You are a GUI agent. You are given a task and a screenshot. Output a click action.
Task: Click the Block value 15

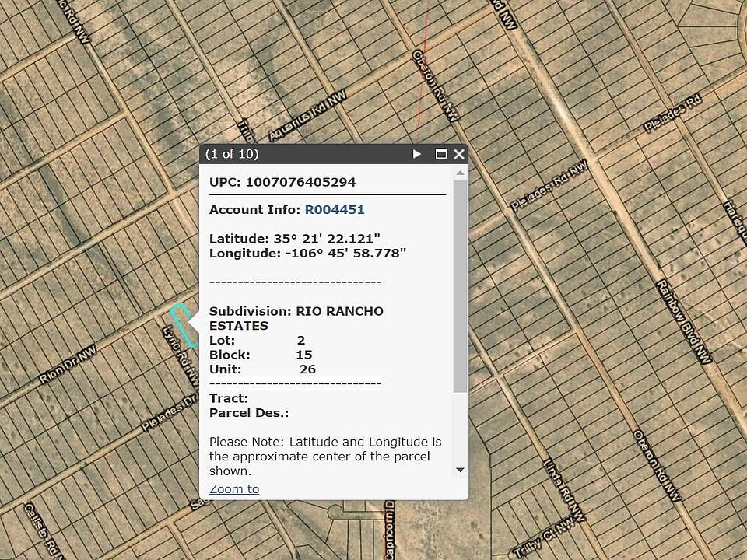coord(304,355)
